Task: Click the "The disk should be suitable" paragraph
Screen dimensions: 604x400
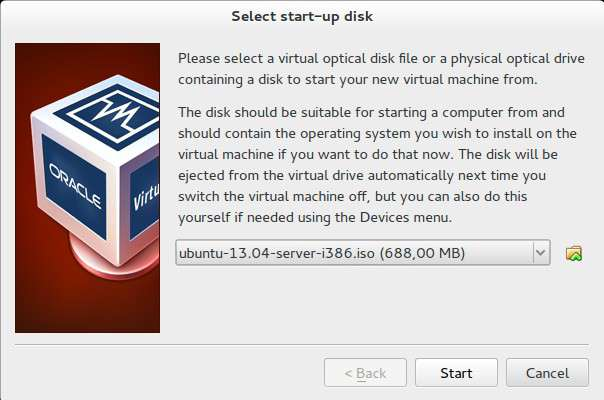Action: coord(377,165)
